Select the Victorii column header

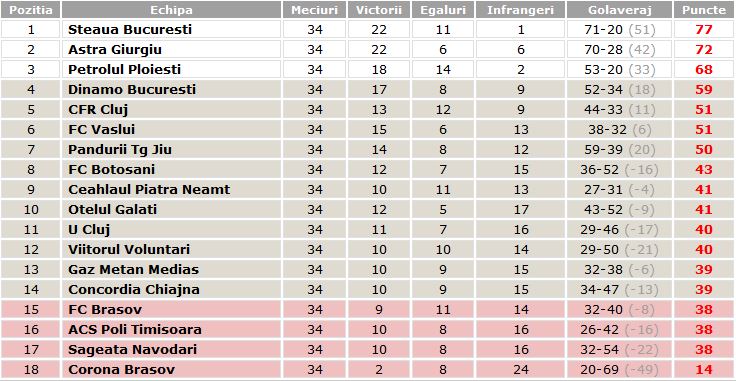[378, 10]
